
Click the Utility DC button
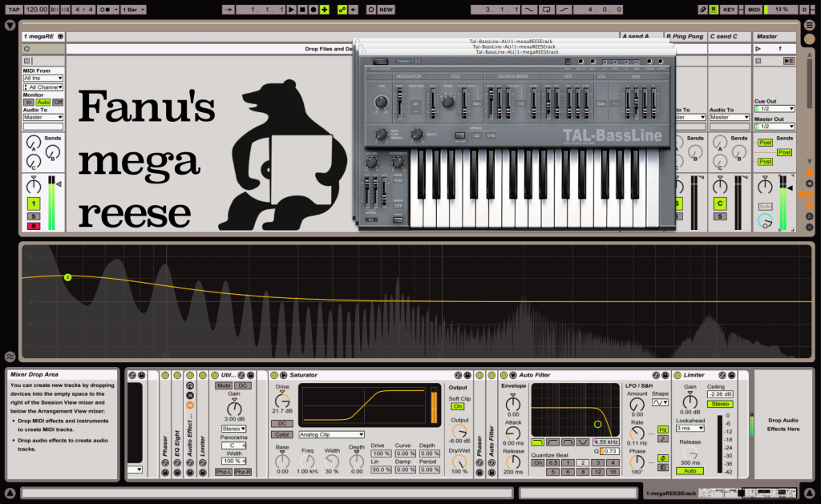click(242, 385)
